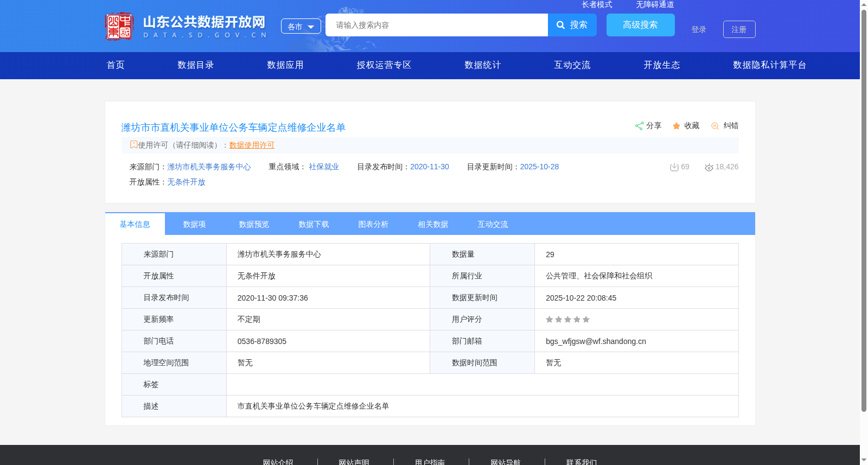This screenshot has height=465, width=868.
Task: Click the dataset title 潍坊市市直机关事业单位公务车辆定点维修企业名单
Action: 233,128
